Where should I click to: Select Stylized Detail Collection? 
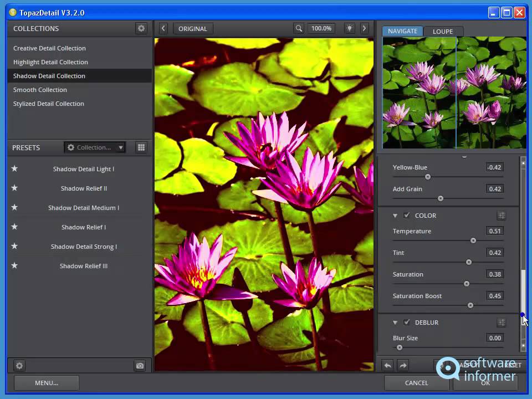pyautogui.click(x=79, y=104)
